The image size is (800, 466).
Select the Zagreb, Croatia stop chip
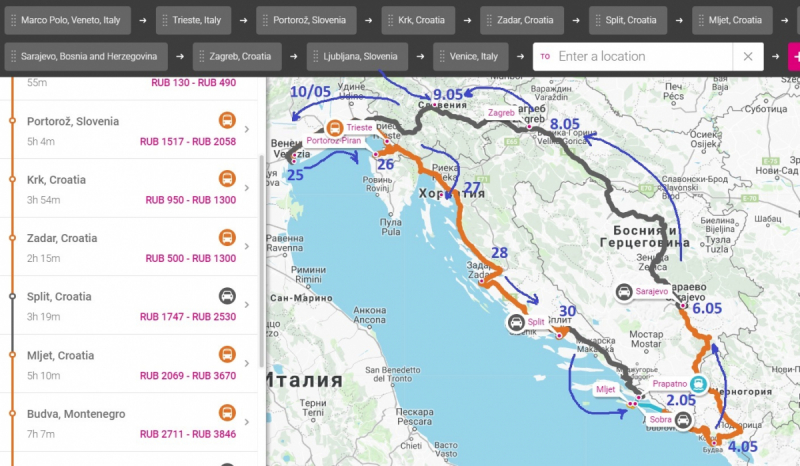click(x=240, y=57)
